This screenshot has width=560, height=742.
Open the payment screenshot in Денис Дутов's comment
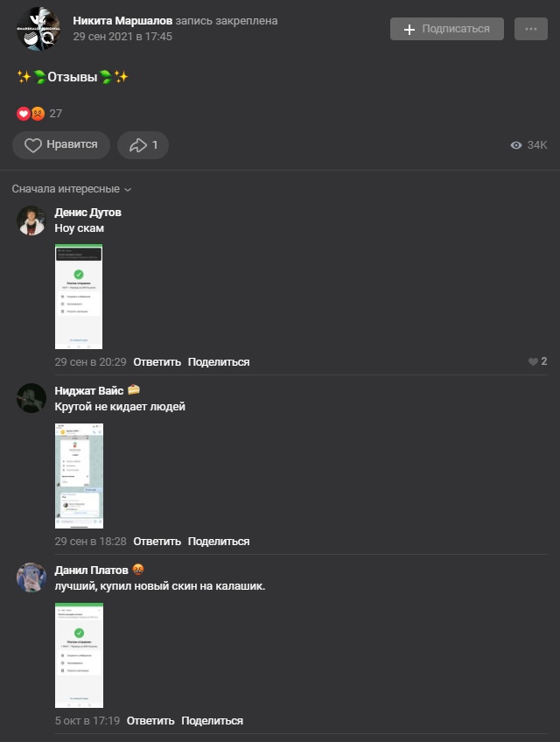click(x=79, y=297)
